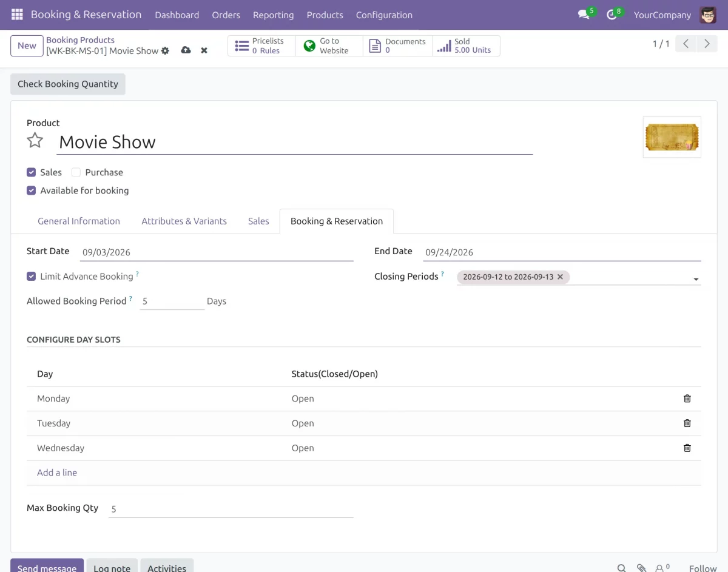Add a line to day slots
Screen dimensions: 728x572
click(57, 473)
